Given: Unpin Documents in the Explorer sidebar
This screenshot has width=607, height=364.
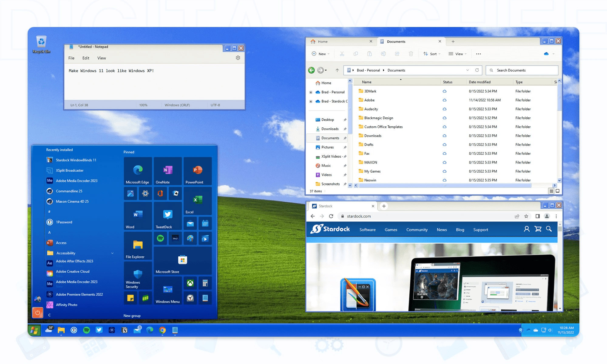Looking at the screenshot, I should (346, 138).
